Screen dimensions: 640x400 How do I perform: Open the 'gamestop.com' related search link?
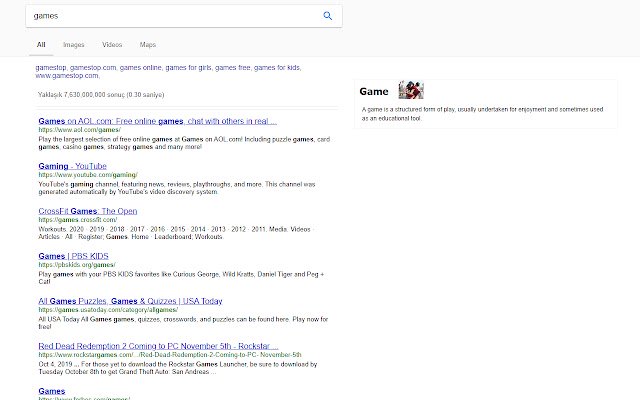[x=93, y=67]
